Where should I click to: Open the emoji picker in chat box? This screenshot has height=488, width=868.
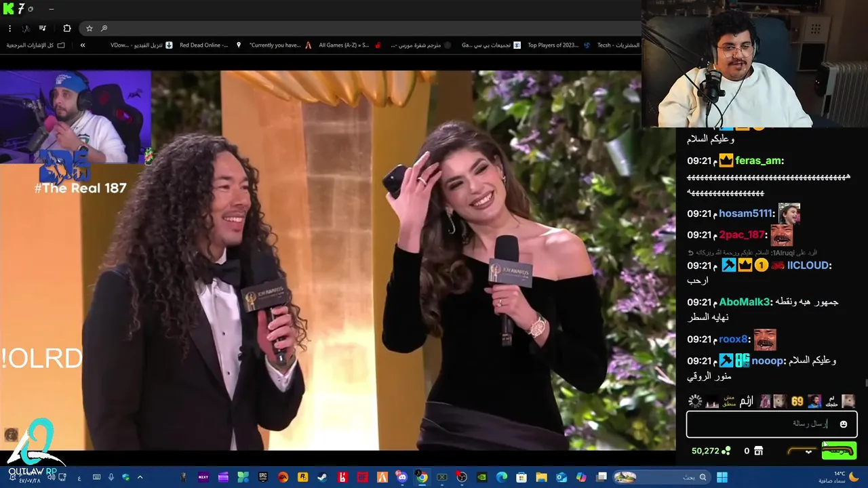(x=844, y=424)
